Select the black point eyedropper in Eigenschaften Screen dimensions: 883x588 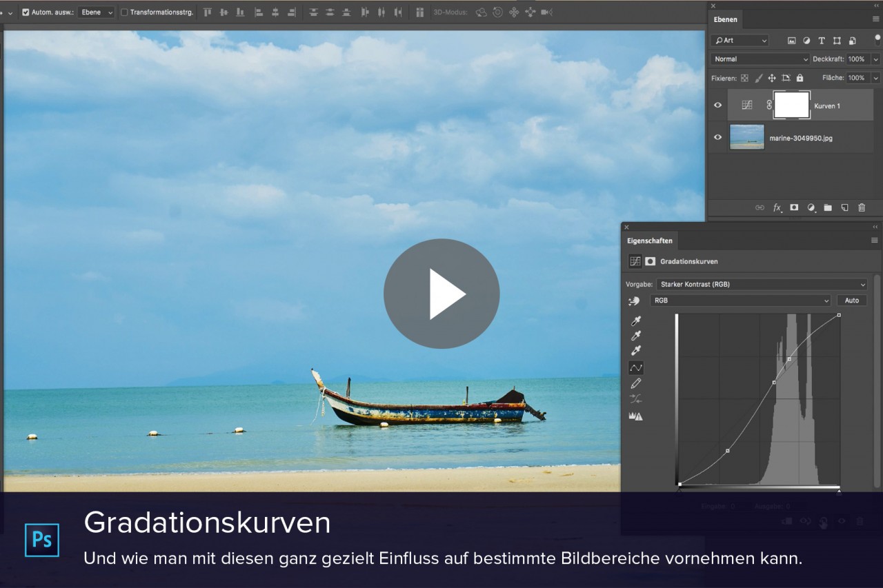(x=635, y=320)
